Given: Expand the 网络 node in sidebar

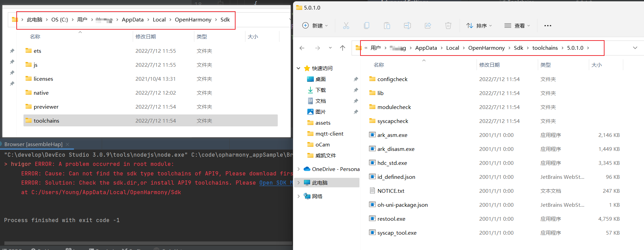Looking at the screenshot, I should 299,196.
